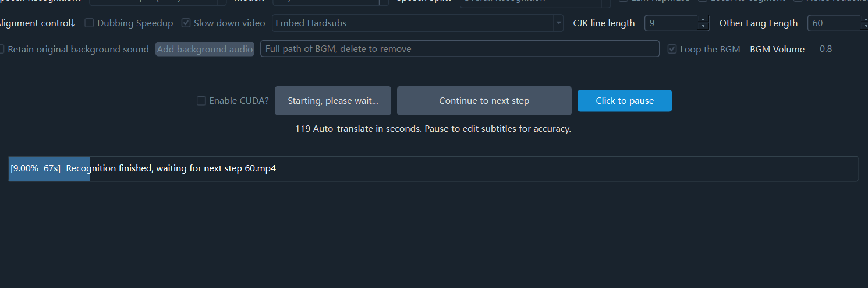Uncheck the Slow down video option
The height and width of the screenshot is (288, 868).
[186, 23]
